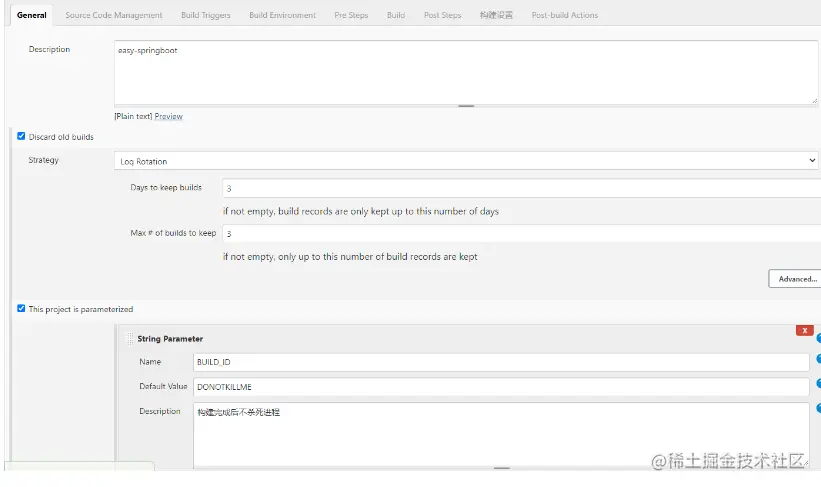Click the Advanced... button
821x487 pixels.
point(795,279)
